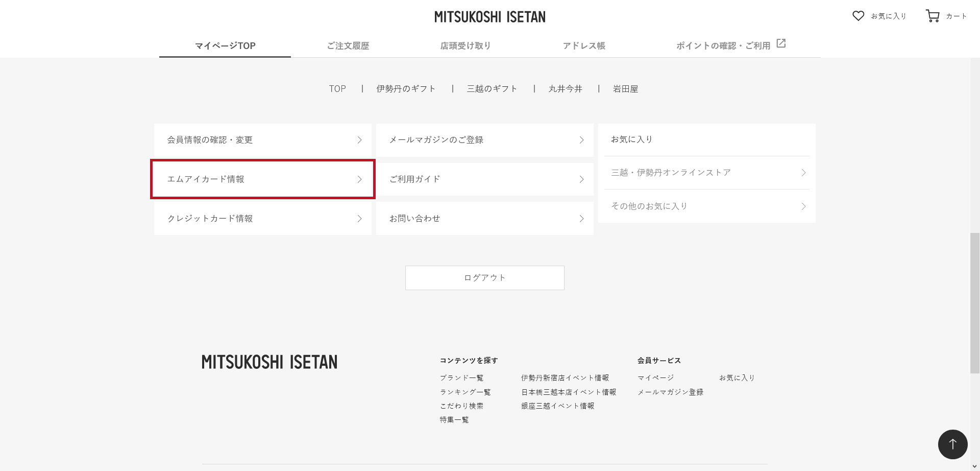Click the お気に入り panel heading
Screen dimensions: 980x471
632,139
